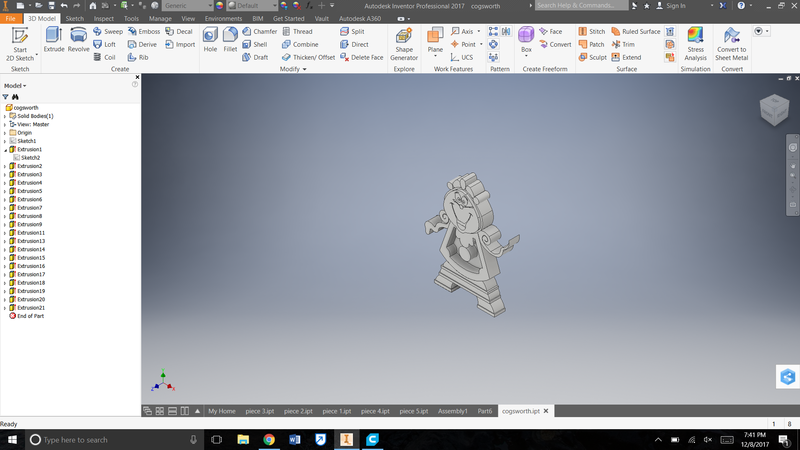Select the Revolve tool
Viewport: 800px width, 450px height.
78,40
